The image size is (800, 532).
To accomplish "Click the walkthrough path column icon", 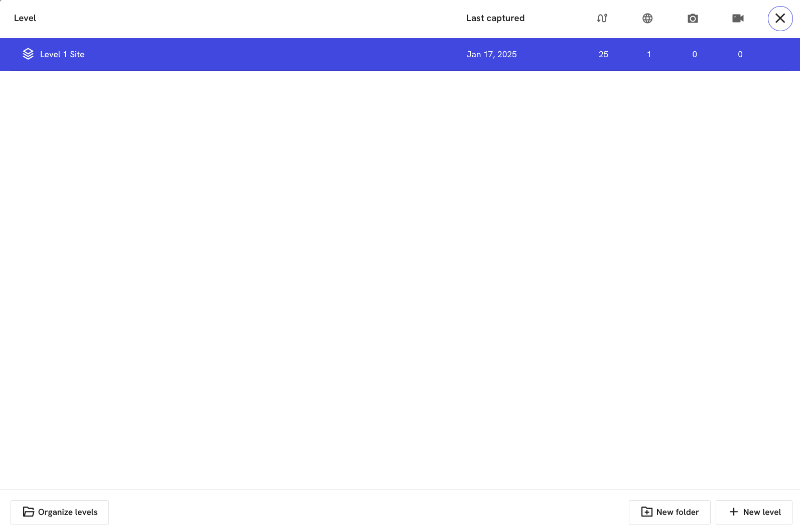I will (x=602, y=18).
